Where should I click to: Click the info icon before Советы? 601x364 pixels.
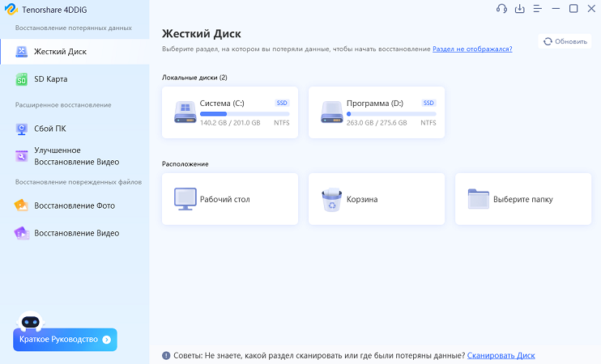(166, 356)
